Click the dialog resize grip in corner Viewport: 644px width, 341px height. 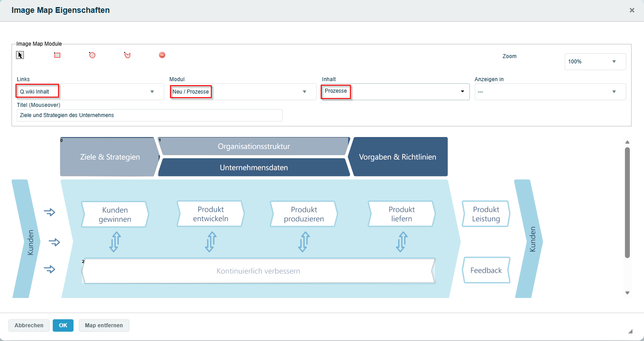click(x=631, y=331)
